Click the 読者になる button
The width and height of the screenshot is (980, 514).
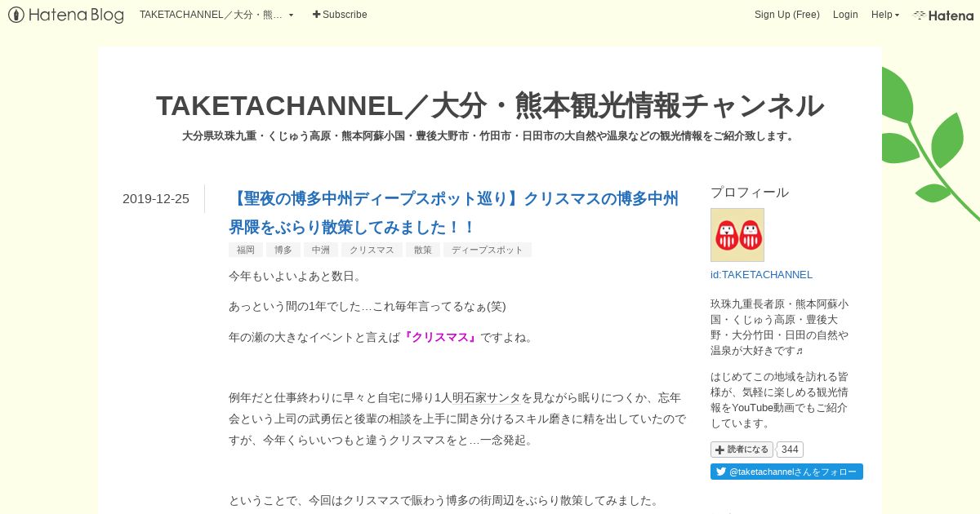coord(742,450)
